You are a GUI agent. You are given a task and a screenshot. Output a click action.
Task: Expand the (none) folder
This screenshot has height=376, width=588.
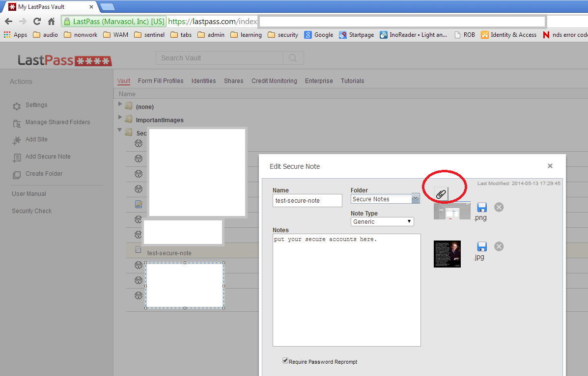(120, 104)
